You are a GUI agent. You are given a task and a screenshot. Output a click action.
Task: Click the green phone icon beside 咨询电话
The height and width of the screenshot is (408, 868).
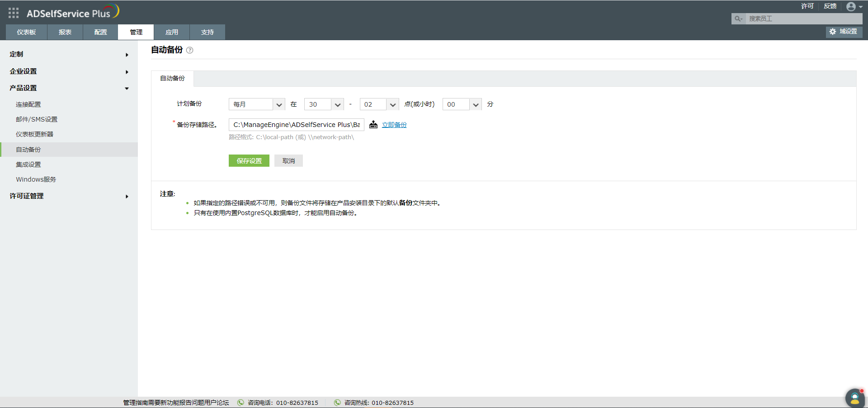tap(240, 403)
